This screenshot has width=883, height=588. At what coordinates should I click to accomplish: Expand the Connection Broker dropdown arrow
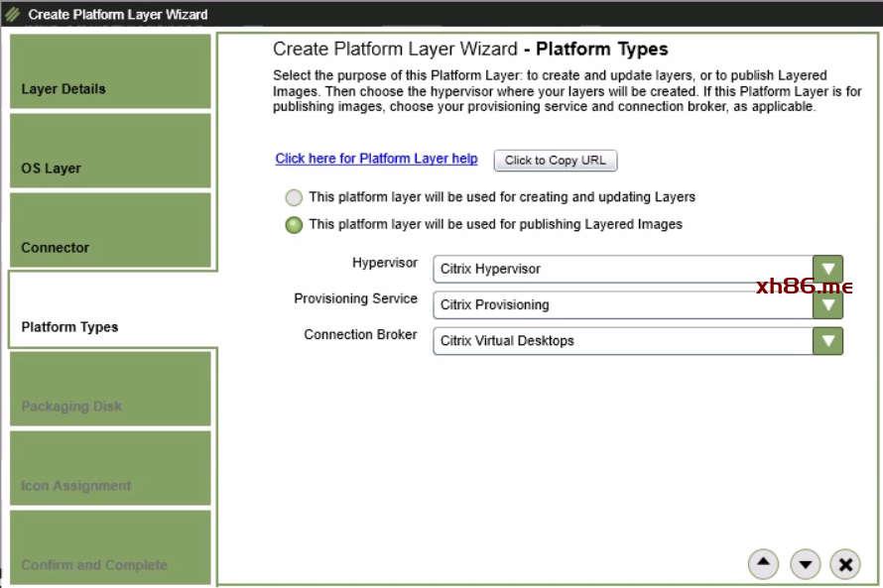827,341
